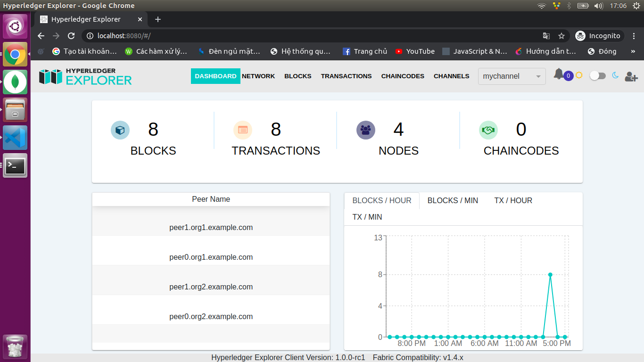Select the peer1.org2.example.com row
644x362 pixels.
pos(211,280)
